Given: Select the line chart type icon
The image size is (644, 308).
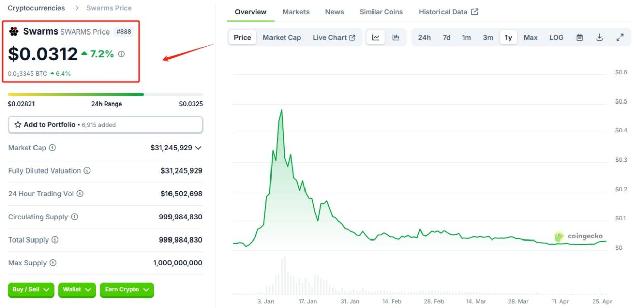Looking at the screenshot, I should pos(376,37).
